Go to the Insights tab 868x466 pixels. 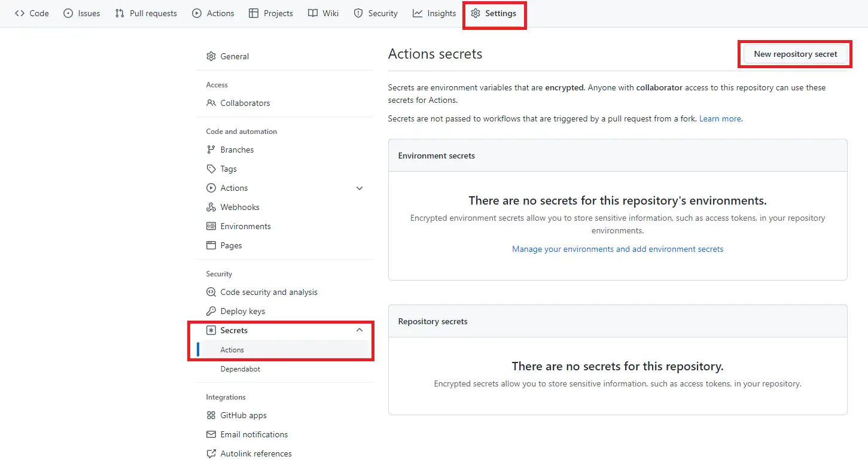pyautogui.click(x=434, y=13)
